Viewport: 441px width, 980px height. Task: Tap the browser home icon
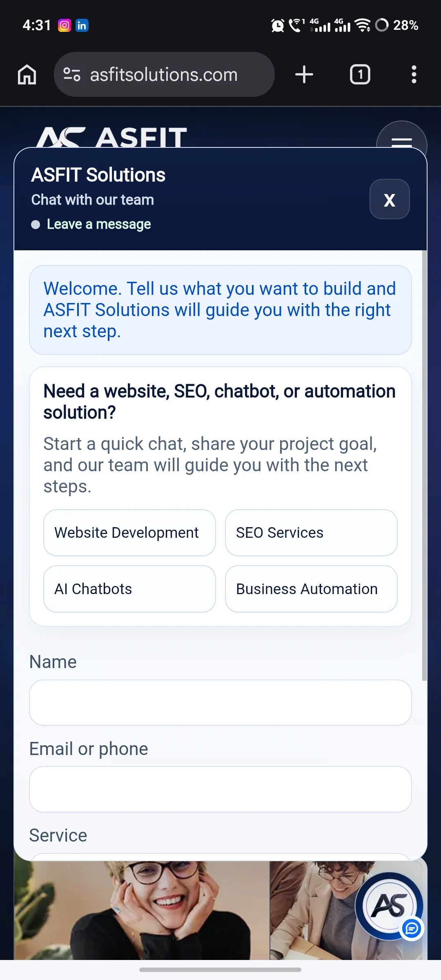(x=27, y=75)
